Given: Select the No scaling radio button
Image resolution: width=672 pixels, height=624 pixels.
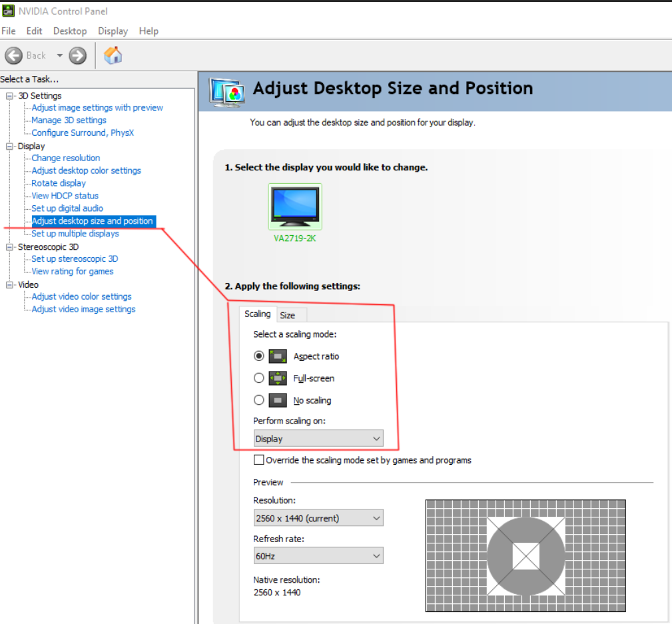Looking at the screenshot, I should click(259, 400).
